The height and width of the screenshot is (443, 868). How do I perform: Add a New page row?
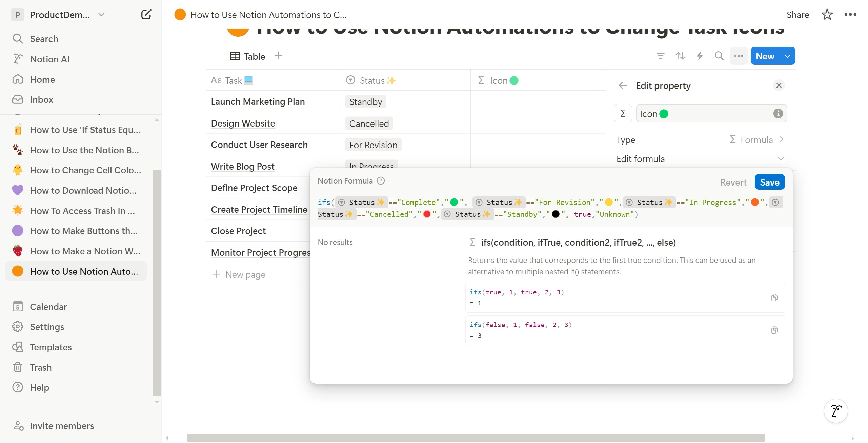239,274
